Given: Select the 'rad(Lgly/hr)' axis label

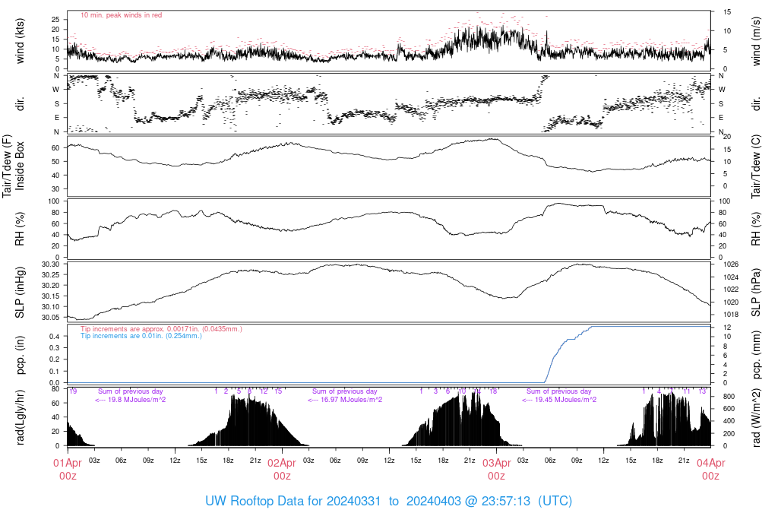Looking at the screenshot, I should pos(20,417).
